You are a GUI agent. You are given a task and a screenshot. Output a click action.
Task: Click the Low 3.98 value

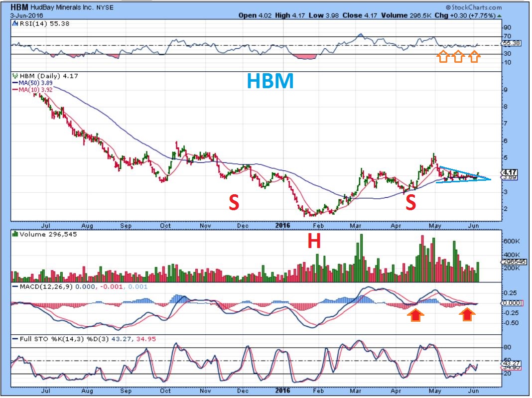(324, 15)
